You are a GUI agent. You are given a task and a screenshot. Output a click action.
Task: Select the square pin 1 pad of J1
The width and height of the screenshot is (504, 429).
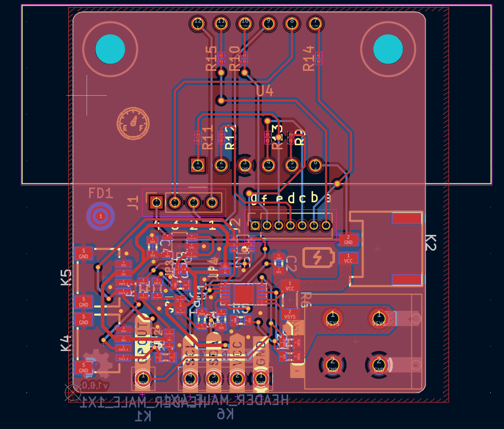coord(156,202)
